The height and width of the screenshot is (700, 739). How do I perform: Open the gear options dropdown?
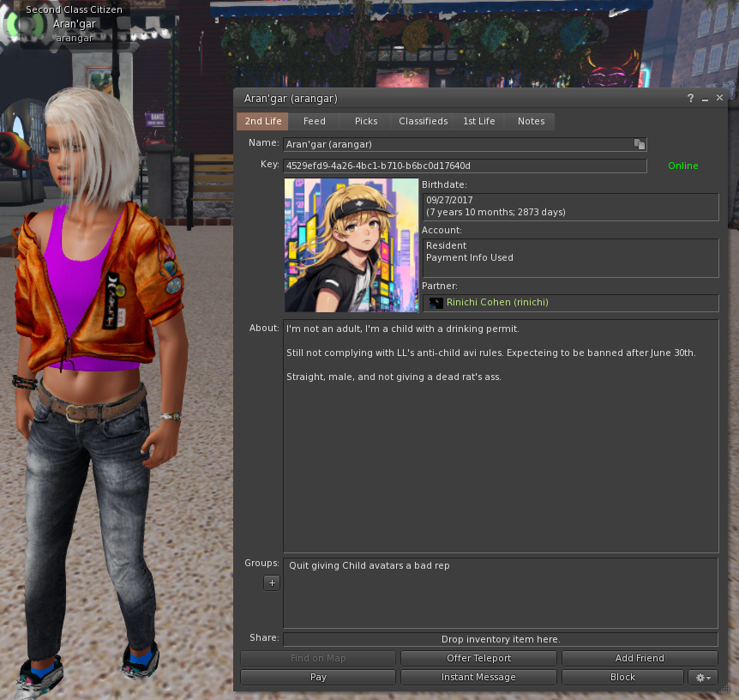pyautogui.click(x=703, y=678)
